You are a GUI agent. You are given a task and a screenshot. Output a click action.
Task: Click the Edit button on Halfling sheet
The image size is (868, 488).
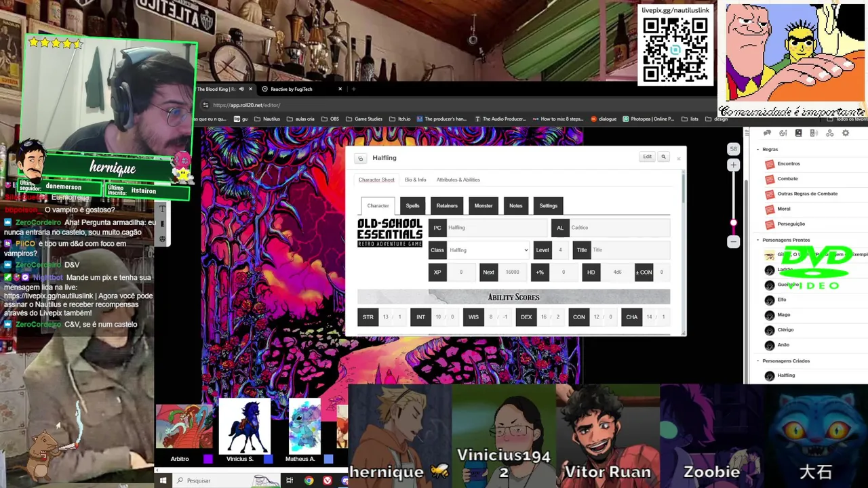pos(647,157)
